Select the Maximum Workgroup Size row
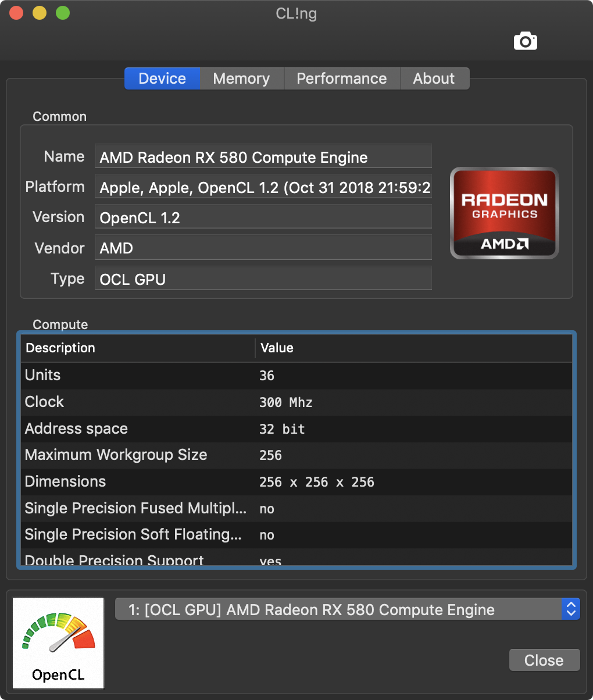 coord(296,455)
